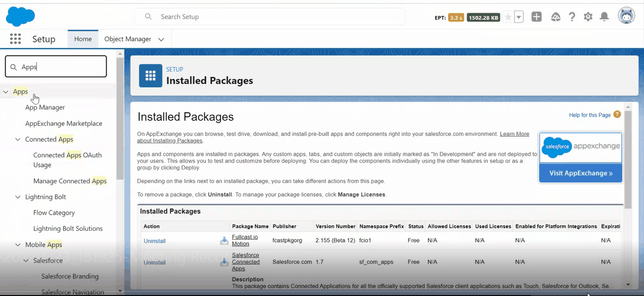Click the Salesforce cloud logo
The height and width of the screenshot is (296, 644).
tap(20, 16)
